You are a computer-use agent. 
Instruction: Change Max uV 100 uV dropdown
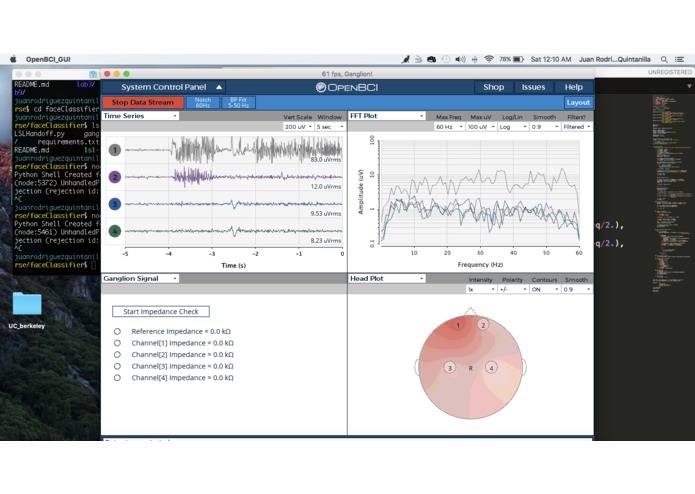tap(481, 127)
